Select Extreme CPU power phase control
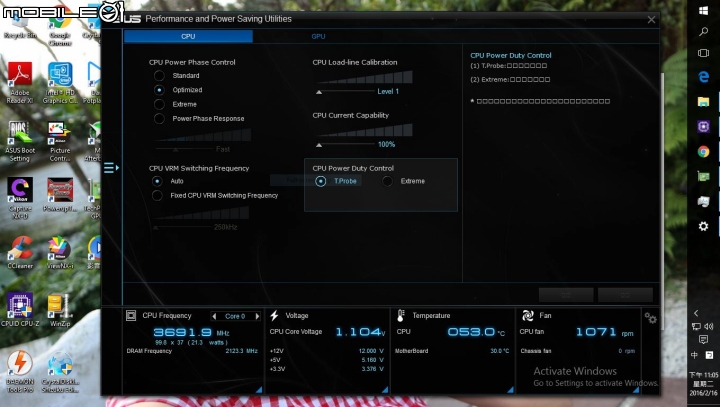This screenshot has height=407, width=720. coord(159,104)
